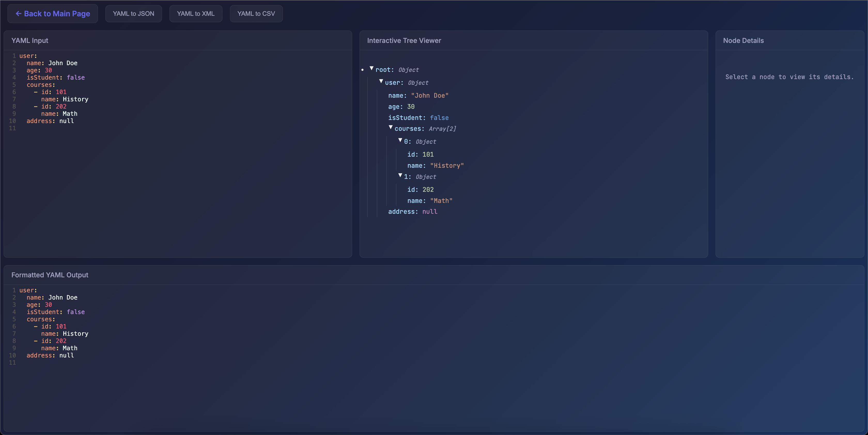Click the back arrow icon on Back button

pyautogui.click(x=19, y=13)
